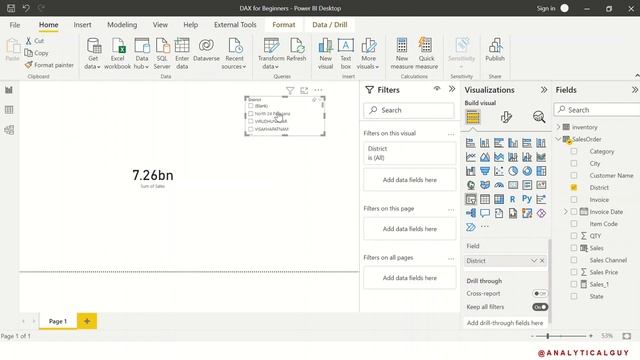Publish the report
Screen dimensions: 640x360
click(x=495, y=50)
